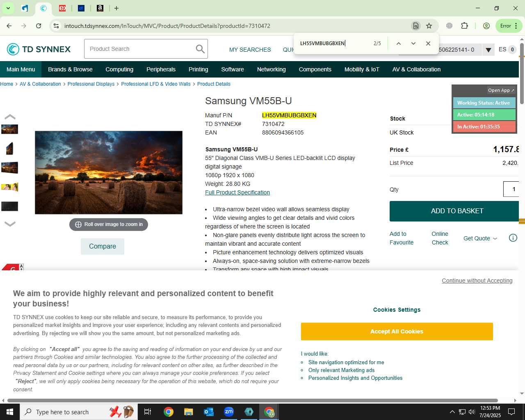Open Brands & Browse menu
The width and height of the screenshot is (525, 420).
pos(70,69)
